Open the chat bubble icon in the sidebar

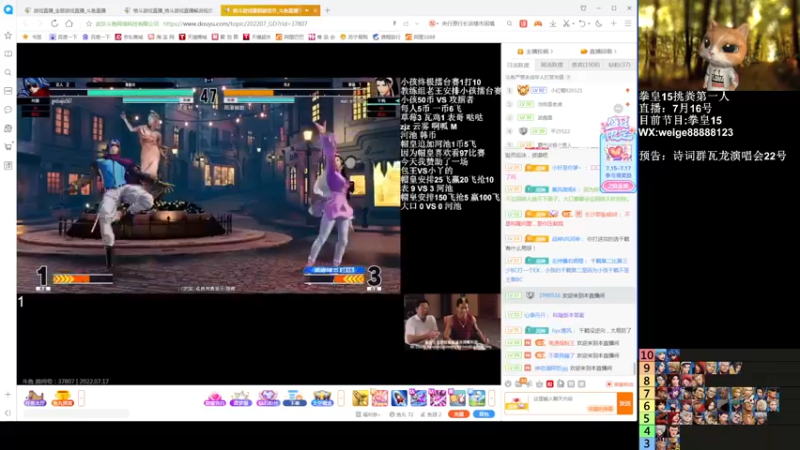tap(8, 110)
